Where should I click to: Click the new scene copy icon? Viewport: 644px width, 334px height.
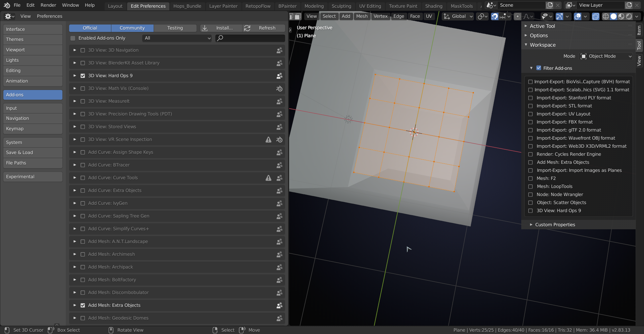point(549,5)
